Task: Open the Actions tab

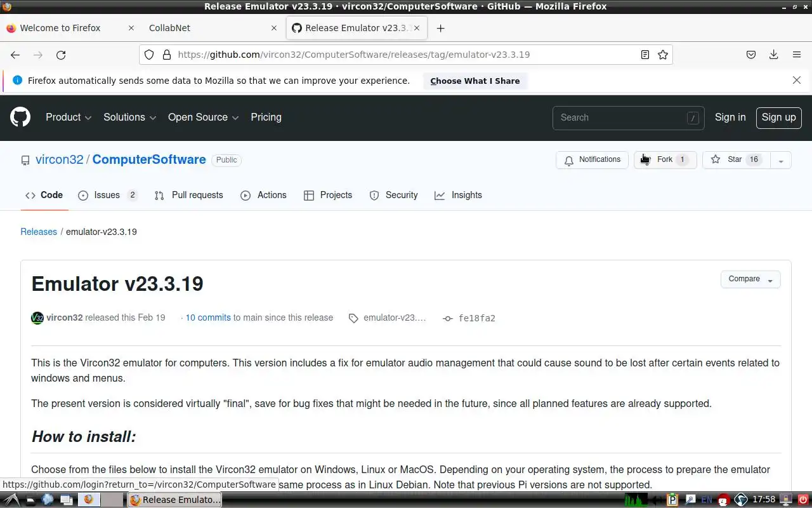Action: [264, 195]
